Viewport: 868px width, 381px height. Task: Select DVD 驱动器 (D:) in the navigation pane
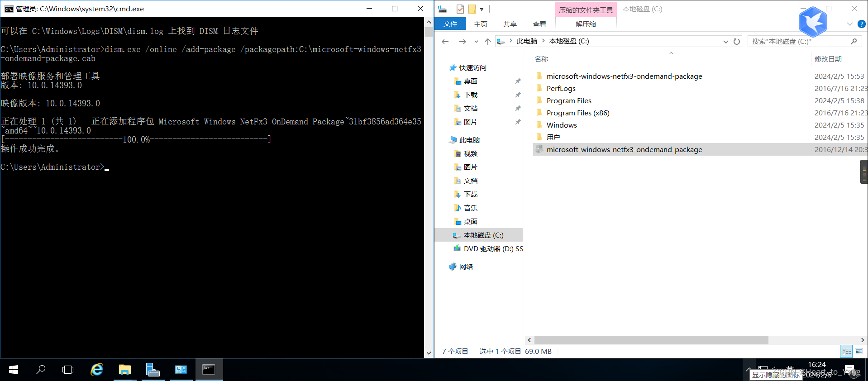[493, 249]
